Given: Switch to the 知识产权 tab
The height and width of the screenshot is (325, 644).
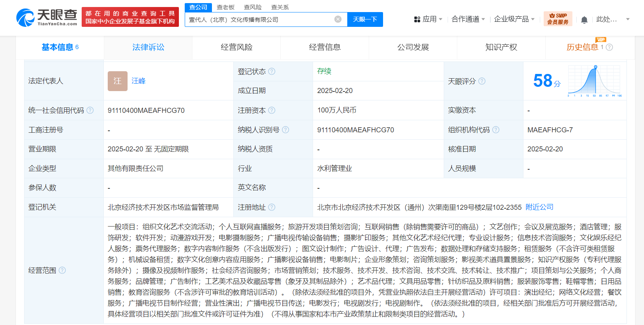Looking at the screenshot, I should point(501,47).
